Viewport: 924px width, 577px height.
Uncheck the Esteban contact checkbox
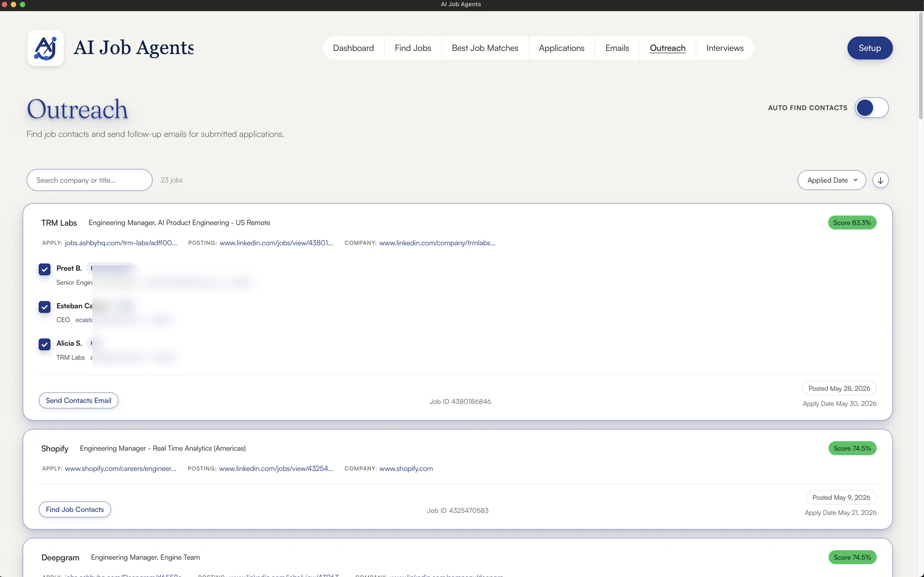click(44, 307)
